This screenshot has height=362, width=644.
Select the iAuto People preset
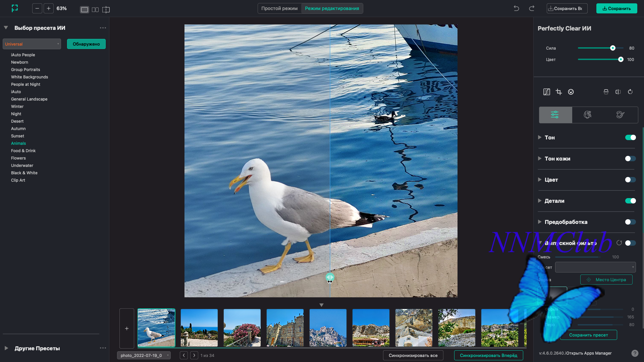pyautogui.click(x=23, y=55)
